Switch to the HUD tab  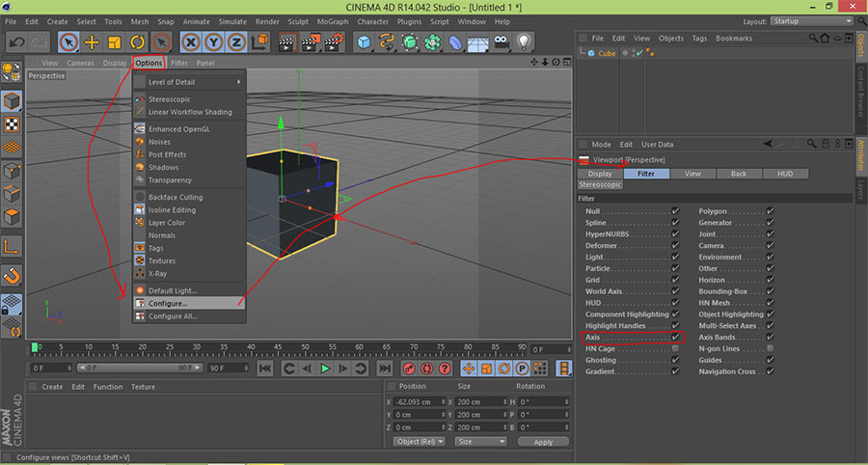pos(785,174)
